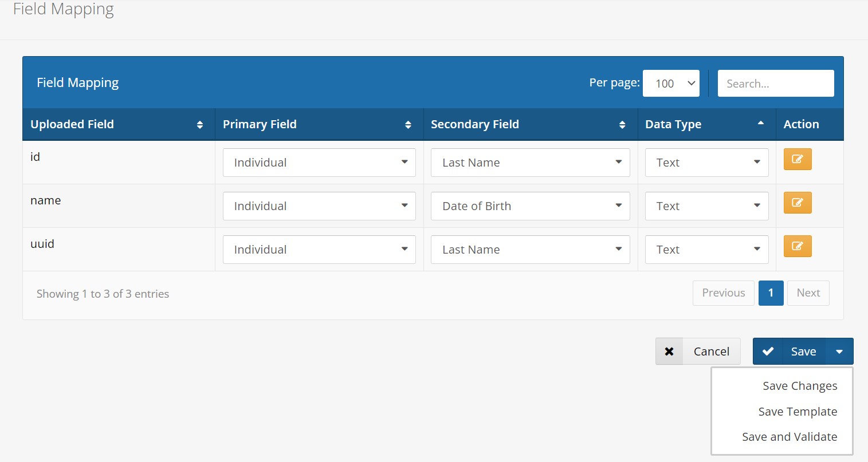Viewport: 868px width, 462px height.
Task: Open the Secondary Field dropdown for name
Action: pyautogui.click(x=530, y=206)
